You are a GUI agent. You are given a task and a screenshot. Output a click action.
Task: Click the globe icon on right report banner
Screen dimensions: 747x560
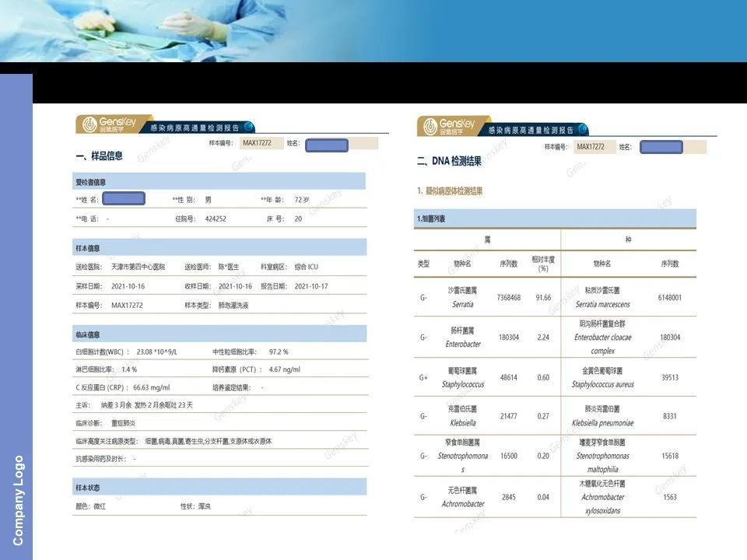click(x=583, y=129)
